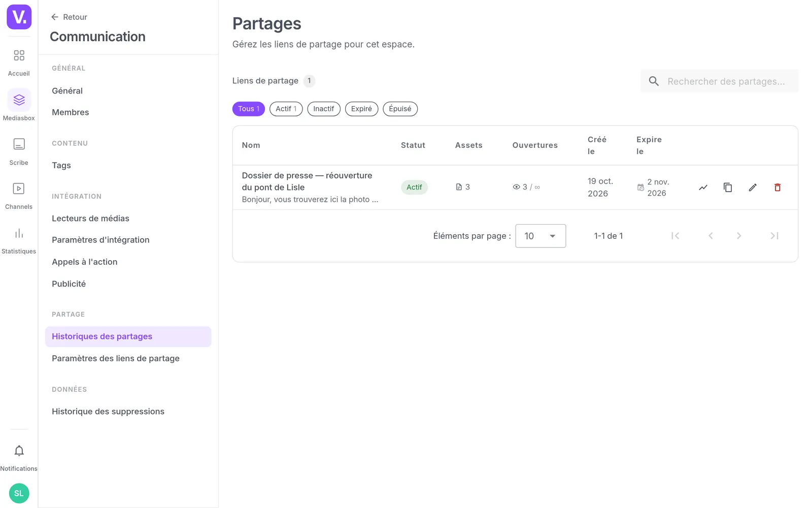The width and height of the screenshot is (812, 508).
Task: Open Channels in the left rail
Action: (19, 196)
